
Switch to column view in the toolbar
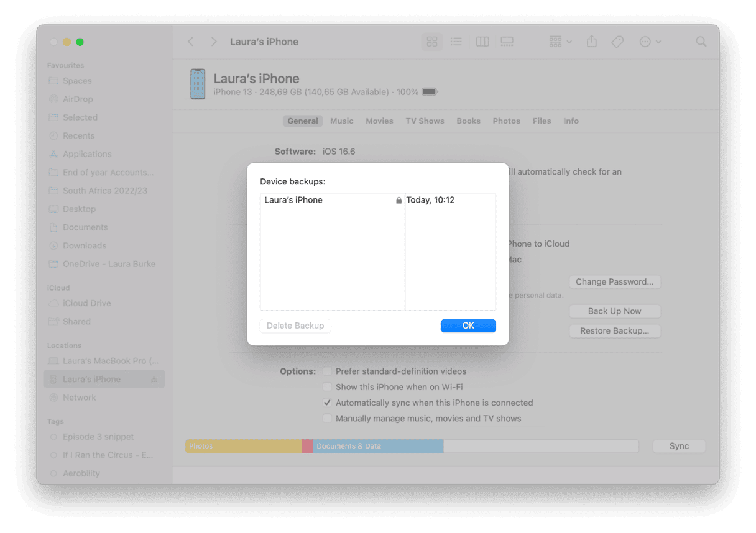click(482, 41)
